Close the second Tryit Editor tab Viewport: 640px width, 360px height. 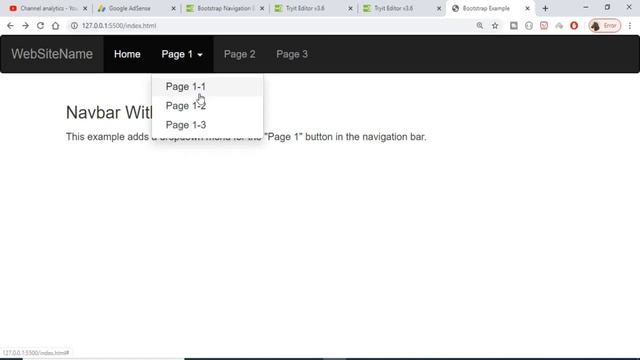point(439,8)
